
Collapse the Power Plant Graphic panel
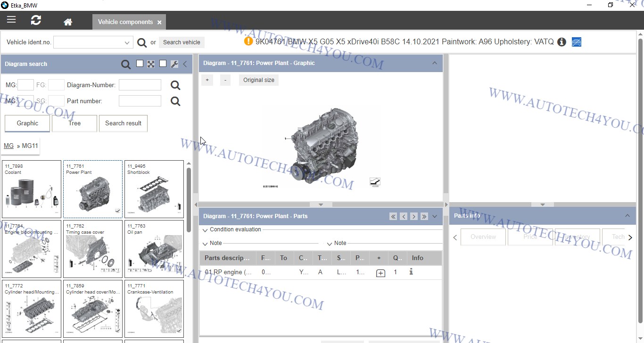[x=434, y=63]
